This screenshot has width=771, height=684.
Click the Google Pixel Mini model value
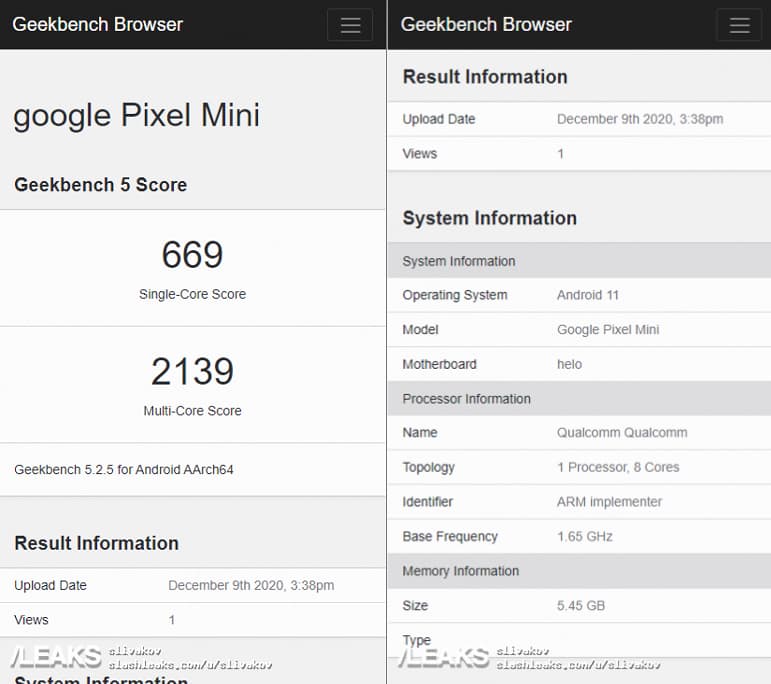[x=608, y=329]
